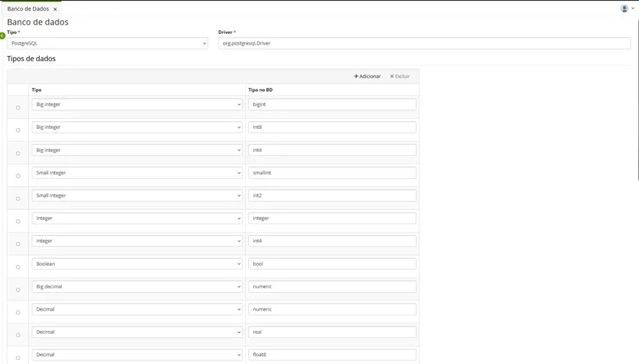Screen dimensions: 639x364
Task: Click the Adicionar plus button
Action: pos(367,76)
